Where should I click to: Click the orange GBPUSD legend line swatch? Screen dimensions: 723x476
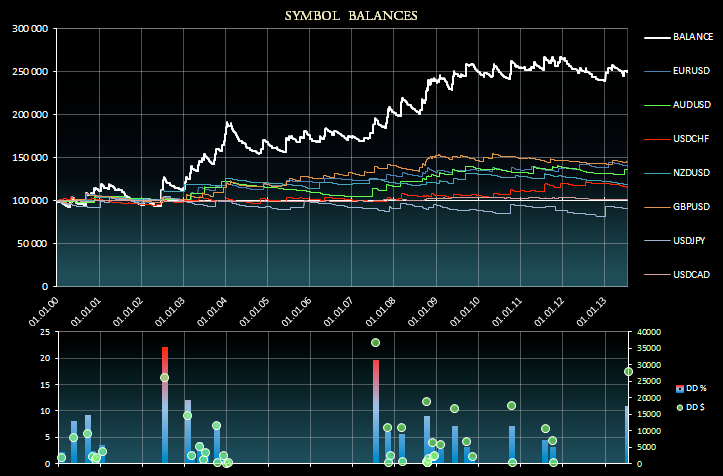pyautogui.click(x=657, y=207)
